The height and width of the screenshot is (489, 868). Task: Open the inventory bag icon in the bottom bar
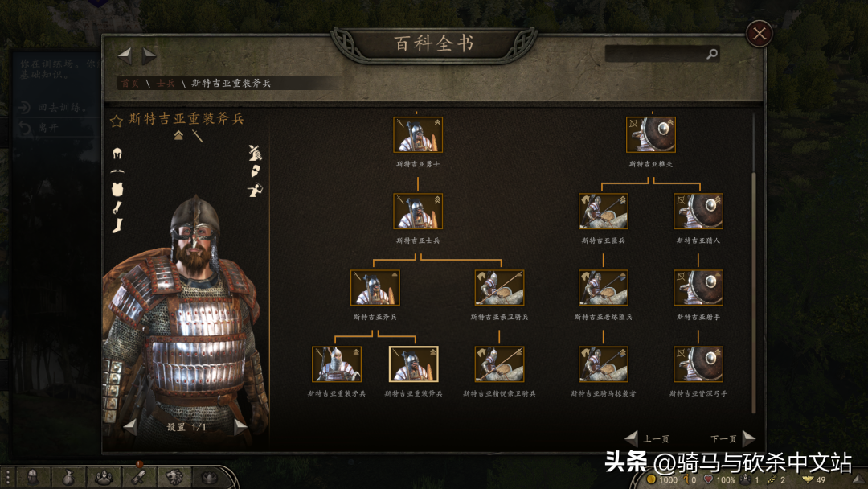click(68, 477)
